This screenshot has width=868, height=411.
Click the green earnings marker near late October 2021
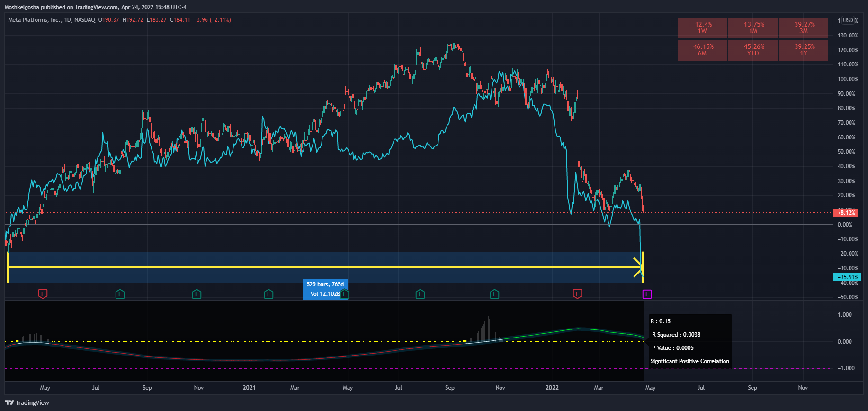pos(494,294)
